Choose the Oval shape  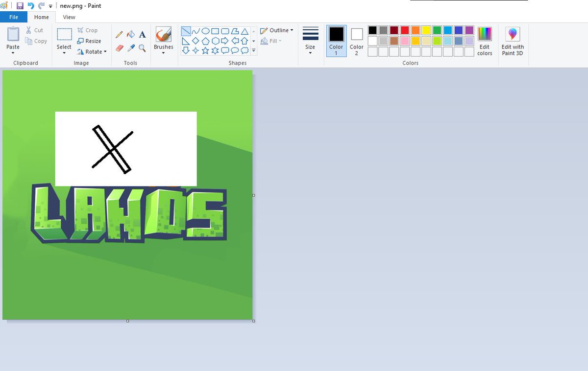(x=206, y=31)
